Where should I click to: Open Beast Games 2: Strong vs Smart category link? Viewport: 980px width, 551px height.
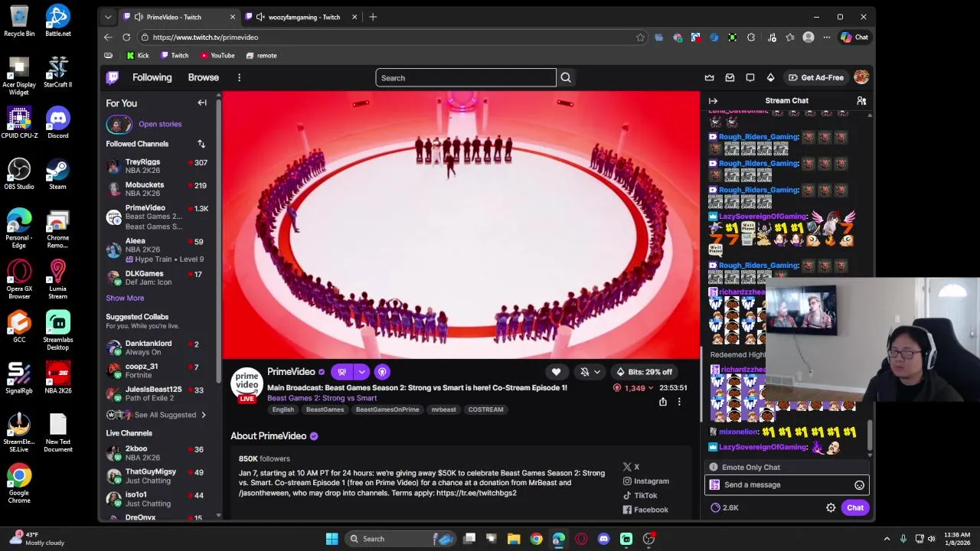pyautogui.click(x=322, y=398)
